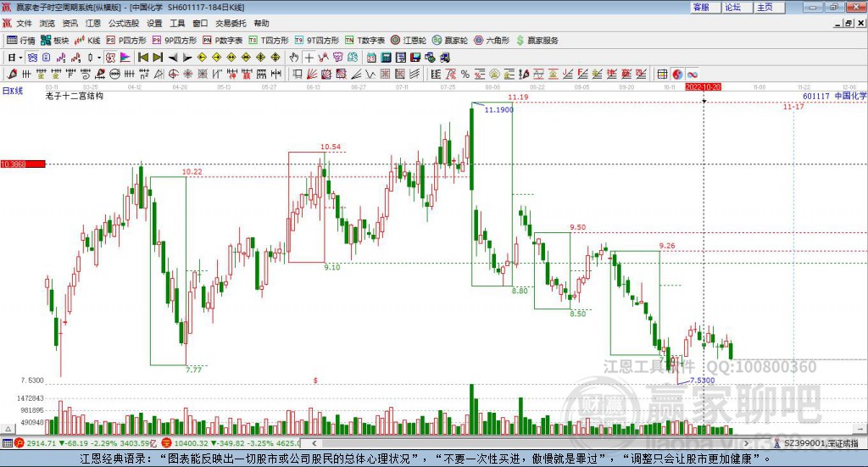The image size is (868, 467).
Task: Click horizontal scrollbar right arrow
Action: tap(746, 443)
